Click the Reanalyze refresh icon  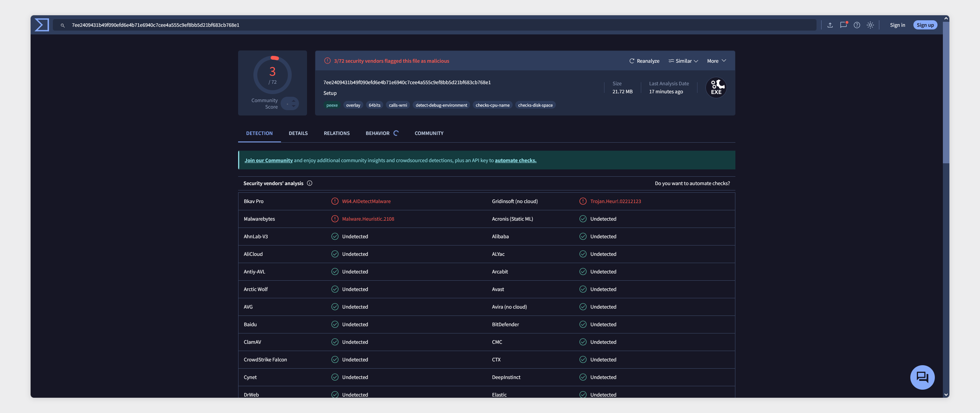[632, 61]
